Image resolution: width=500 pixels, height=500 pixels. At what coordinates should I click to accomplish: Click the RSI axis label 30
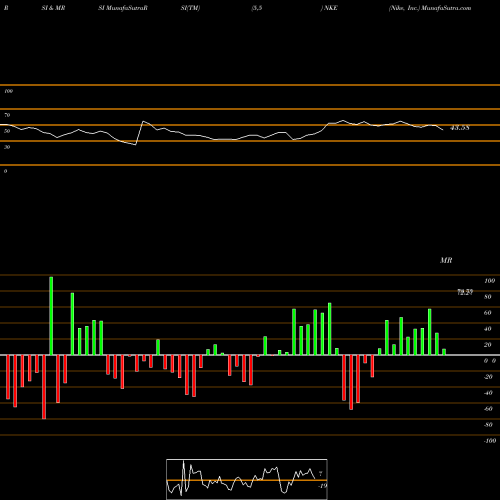coord(7,147)
